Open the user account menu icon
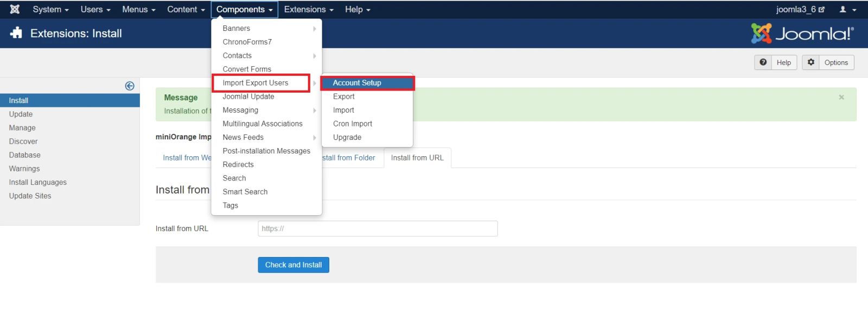Image resolution: width=868 pixels, height=321 pixels. (x=847, y=9)
